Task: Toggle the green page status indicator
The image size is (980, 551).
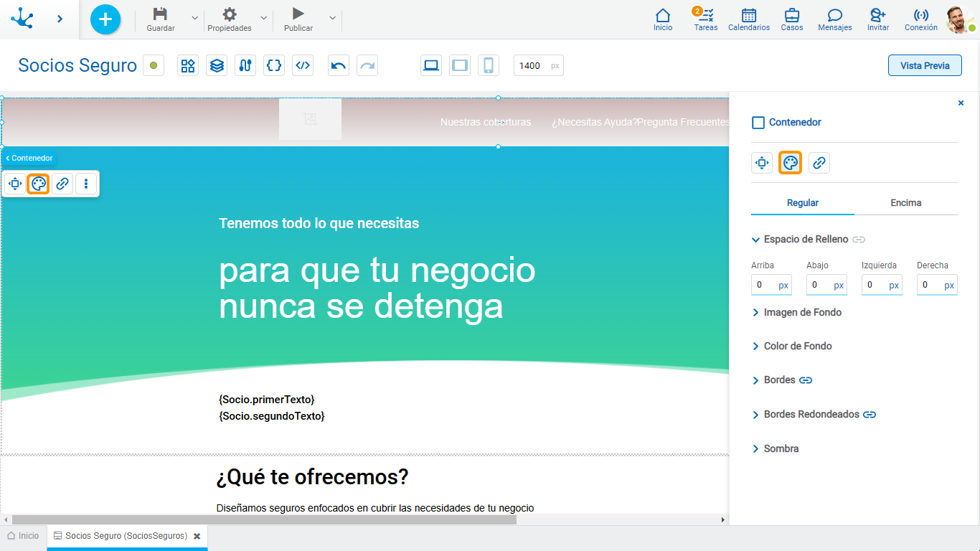Action: point(154,65)
